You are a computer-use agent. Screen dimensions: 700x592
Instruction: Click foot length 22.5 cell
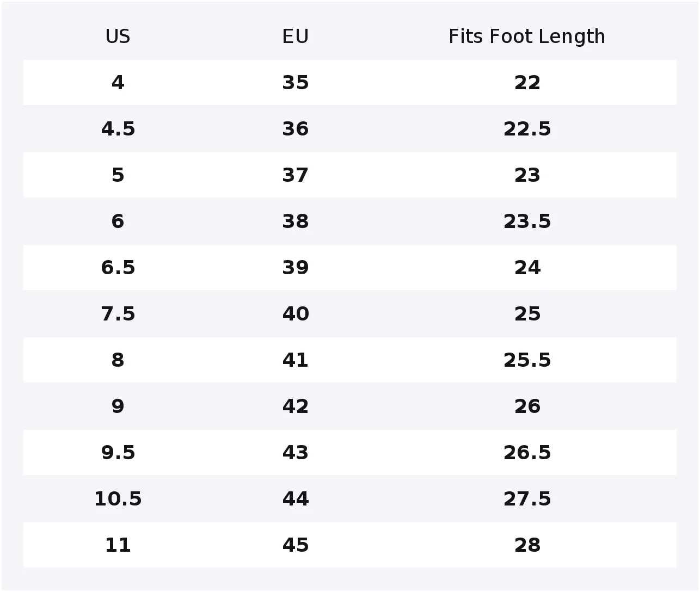point(527,129)
